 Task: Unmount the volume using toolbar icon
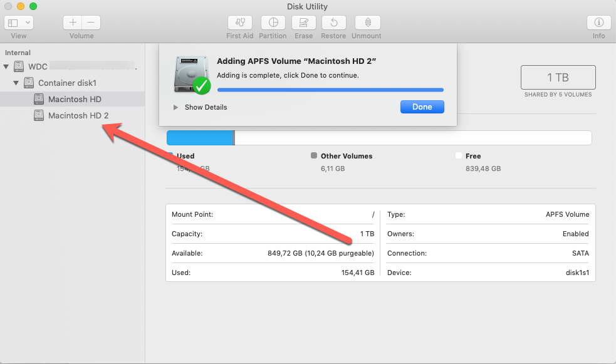click(x=367, y=23)
